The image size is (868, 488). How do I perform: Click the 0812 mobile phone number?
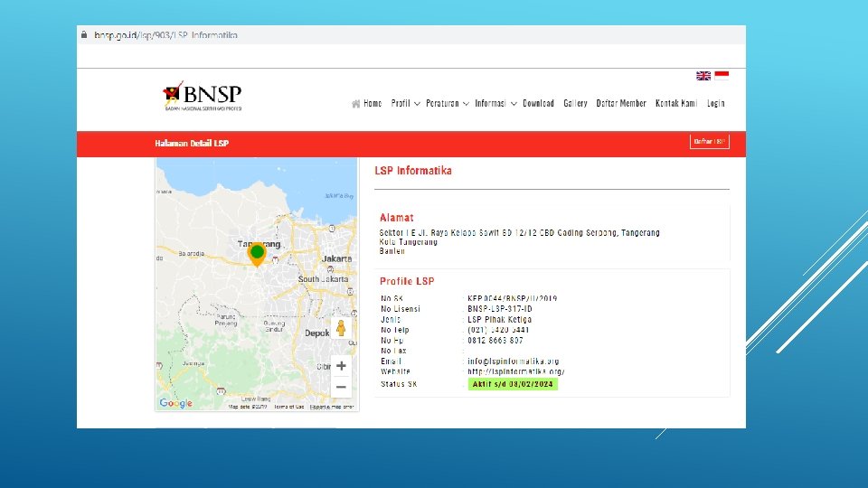[x=495, y=341]
